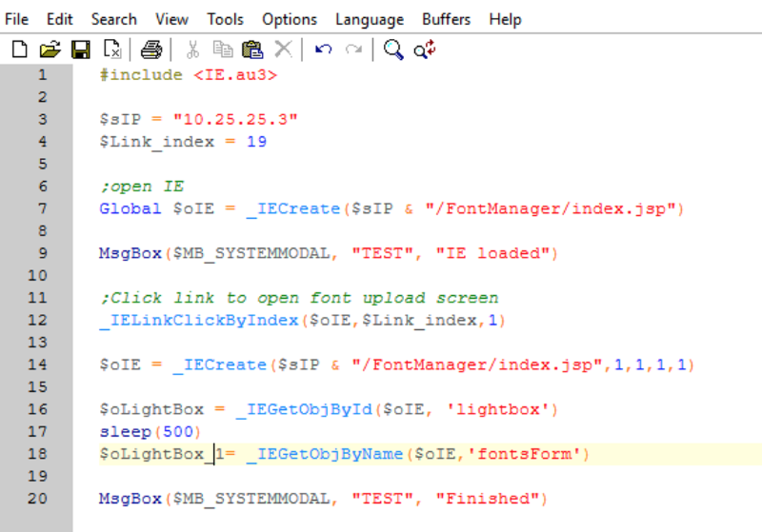
Task: Open the Buffers menu
Action: tap(446, 19)
